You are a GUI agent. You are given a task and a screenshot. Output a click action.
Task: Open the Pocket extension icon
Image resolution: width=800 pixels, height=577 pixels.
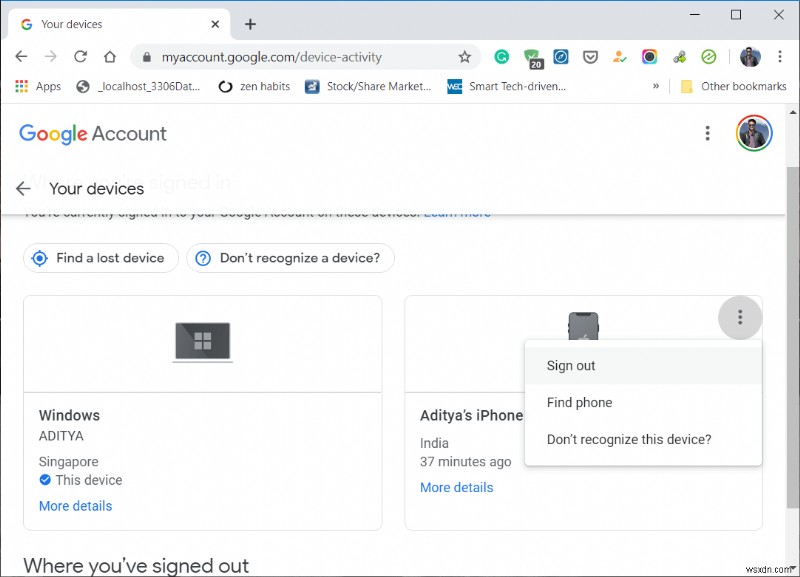coord(591,58)
